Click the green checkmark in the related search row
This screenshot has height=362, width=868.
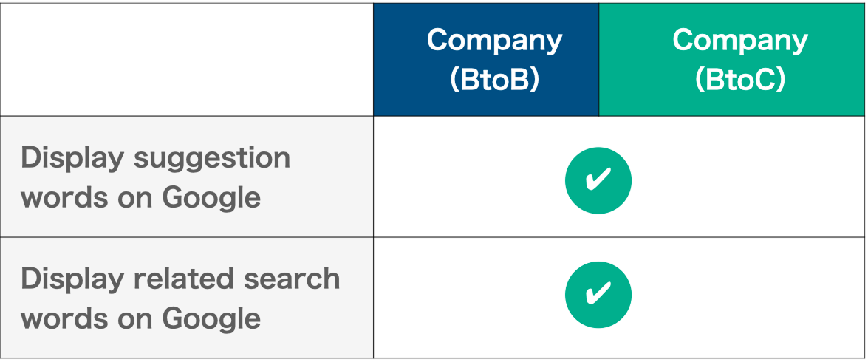[x=598, y=294]
